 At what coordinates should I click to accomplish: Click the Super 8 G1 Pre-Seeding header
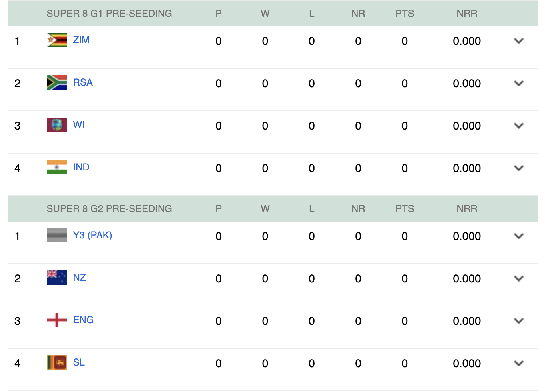[109, 14]
